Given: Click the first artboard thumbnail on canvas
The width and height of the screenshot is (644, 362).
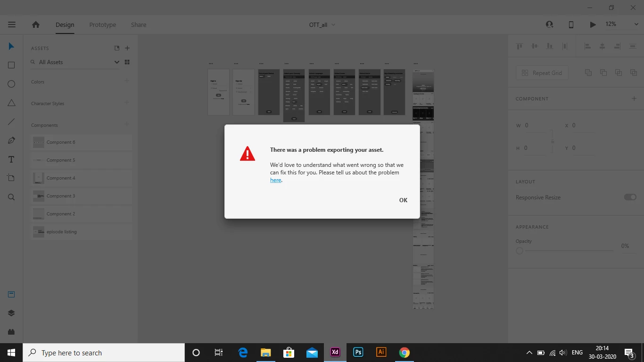Looking at the screenshot, I should point(218,92).
